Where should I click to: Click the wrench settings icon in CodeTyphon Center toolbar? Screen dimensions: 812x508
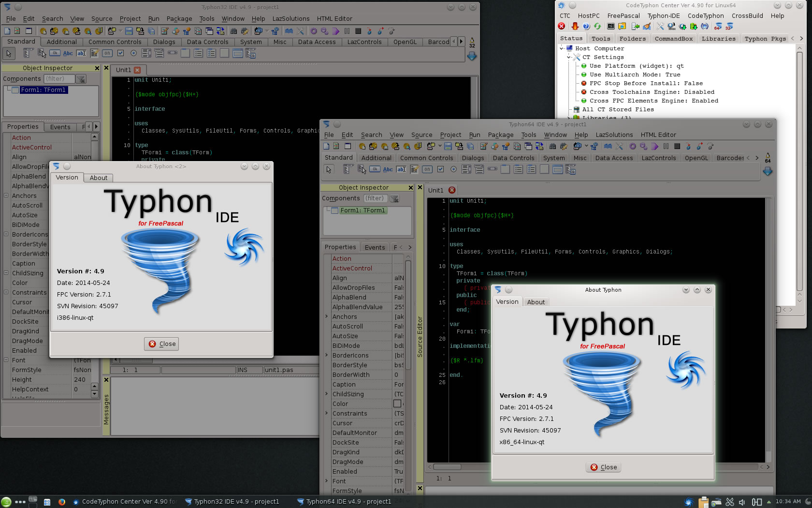pos(660,26)
